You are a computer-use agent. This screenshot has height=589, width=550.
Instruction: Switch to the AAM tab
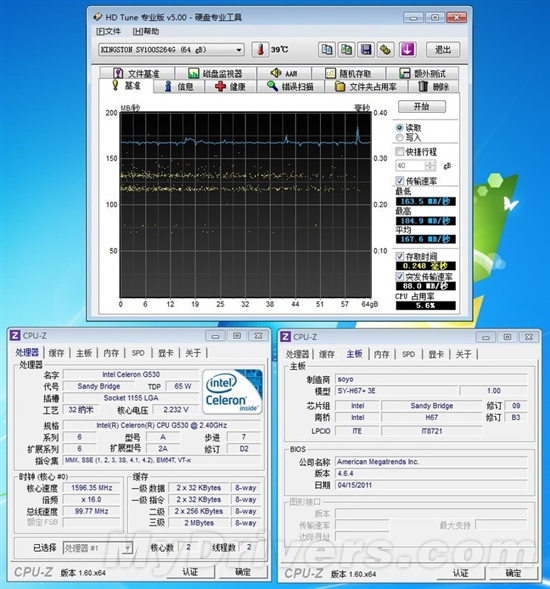[284, 73]
